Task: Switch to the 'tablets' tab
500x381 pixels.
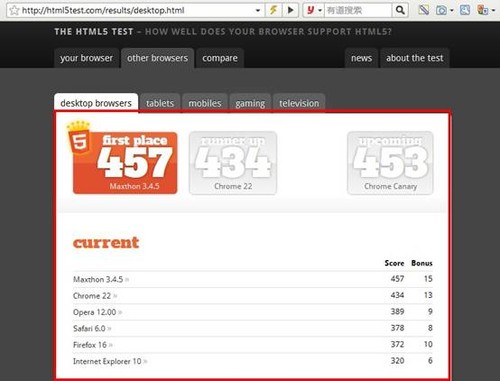Action: 160,103
